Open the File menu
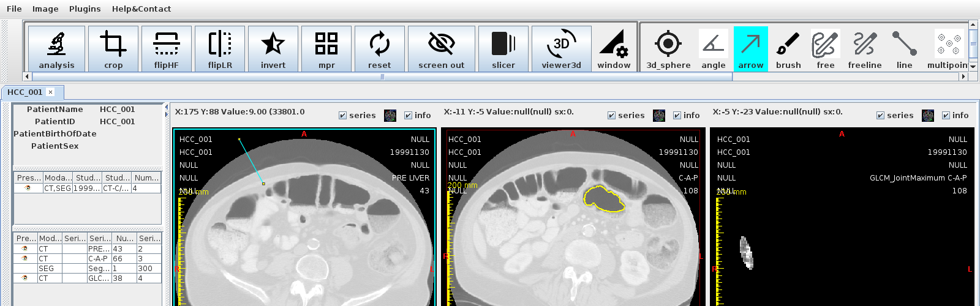980x306 pixels. (x=14, y=9)
